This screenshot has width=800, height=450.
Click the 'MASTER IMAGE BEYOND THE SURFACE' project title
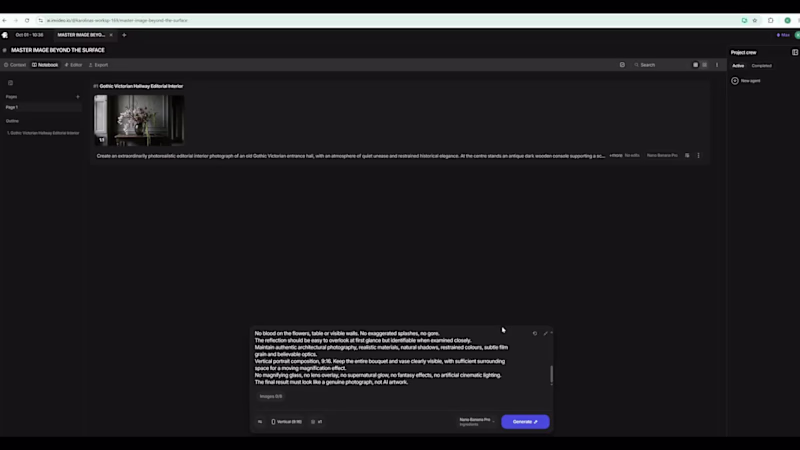coord(58,50)
